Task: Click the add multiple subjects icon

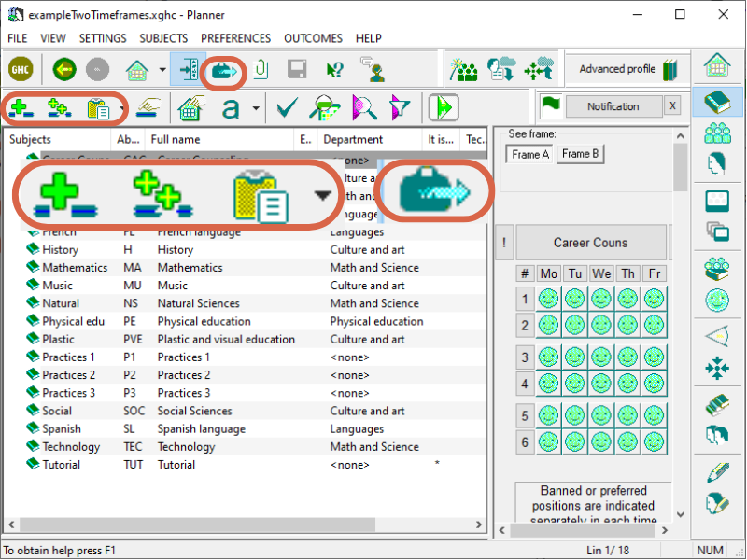Action: pyautogui.click(x=60, y=108)
